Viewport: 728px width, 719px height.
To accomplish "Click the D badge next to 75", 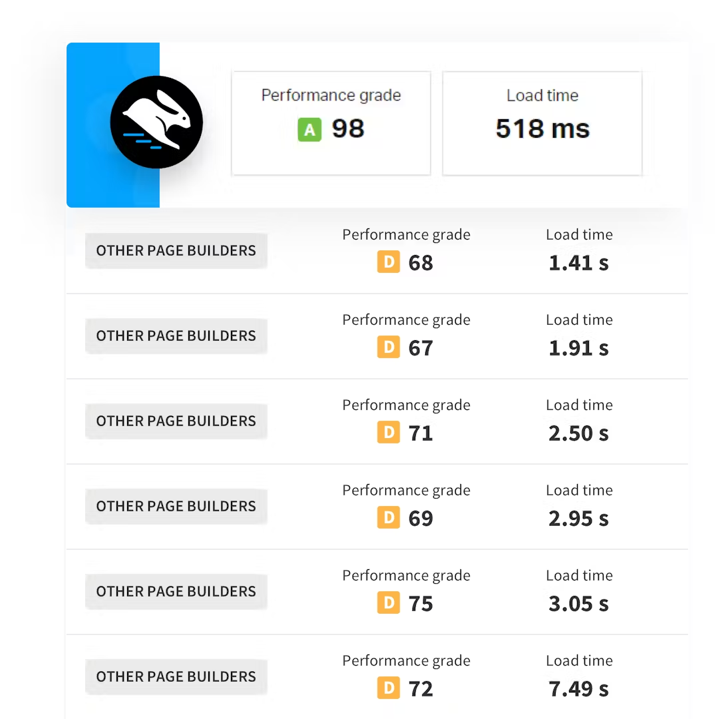I will click(389, 602).
